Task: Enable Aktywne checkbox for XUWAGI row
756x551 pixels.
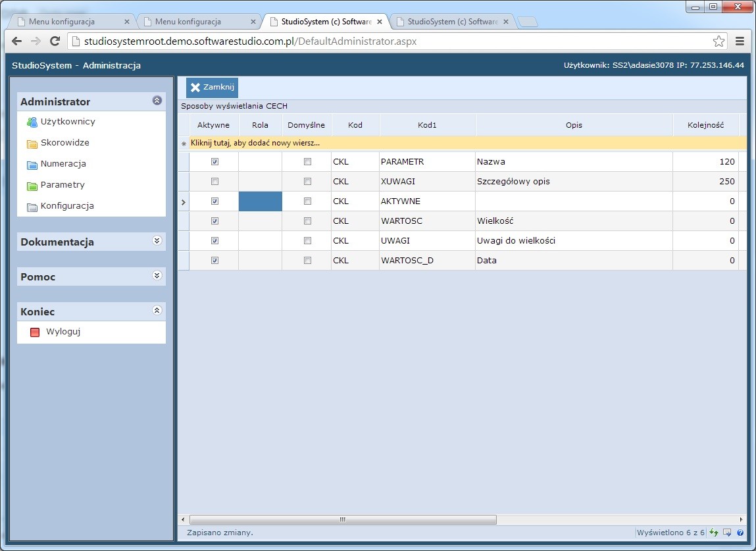Action: point(214,182)
